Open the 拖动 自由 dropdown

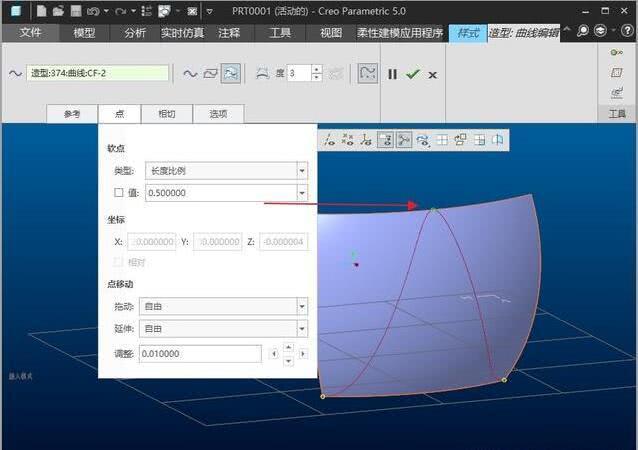coord(223,307)
